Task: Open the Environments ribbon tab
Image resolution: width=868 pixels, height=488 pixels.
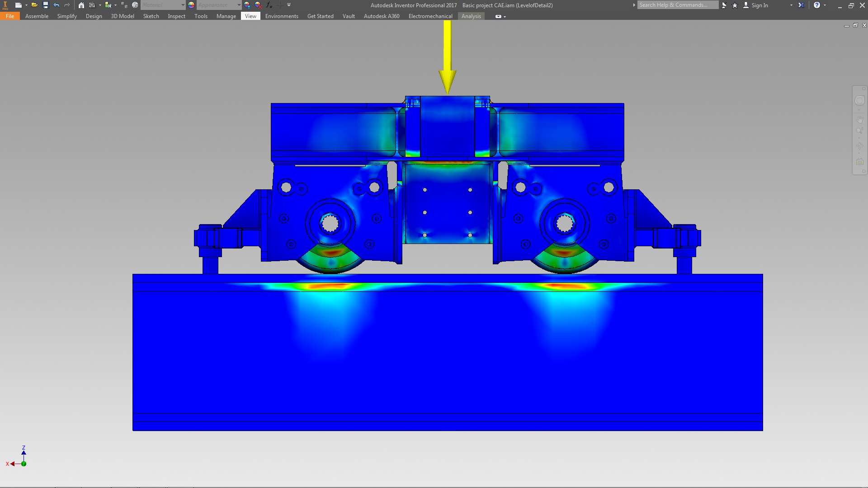Action: (x=282, y=16)
